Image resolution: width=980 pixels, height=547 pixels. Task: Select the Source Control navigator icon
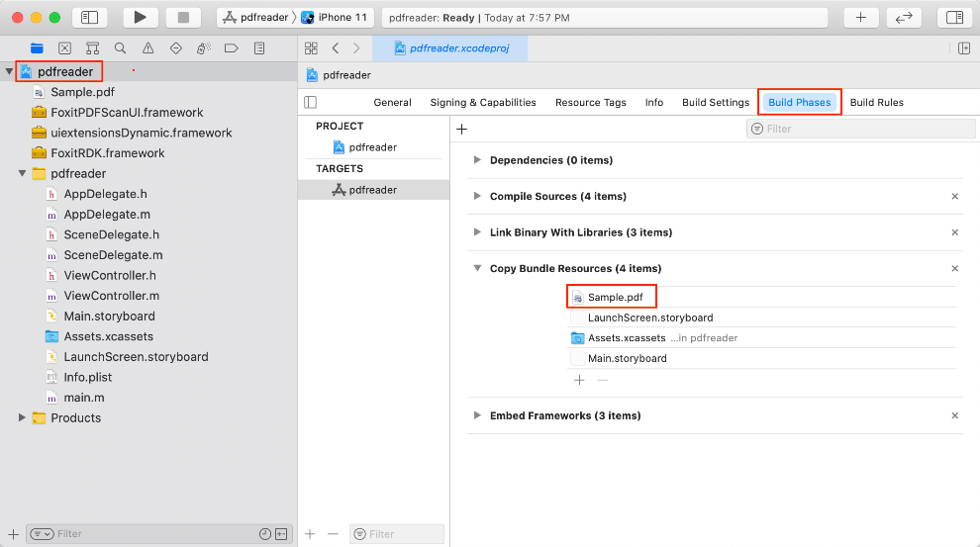point(64,47)
